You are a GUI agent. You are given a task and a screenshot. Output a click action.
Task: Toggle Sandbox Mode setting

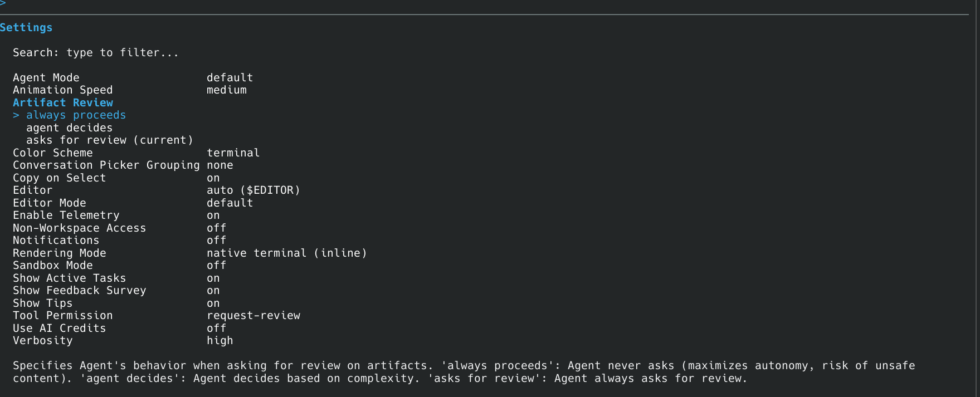(x=120, y=266)
